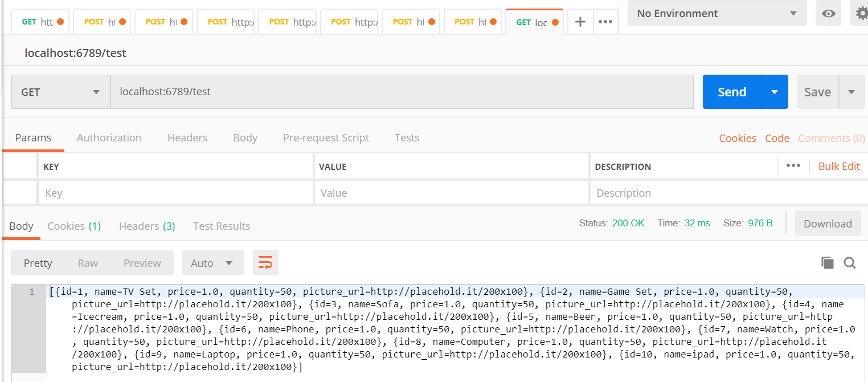Select the Pre-request Script tab
Viewport: 868px width, 382px height.
pos(326,137)
